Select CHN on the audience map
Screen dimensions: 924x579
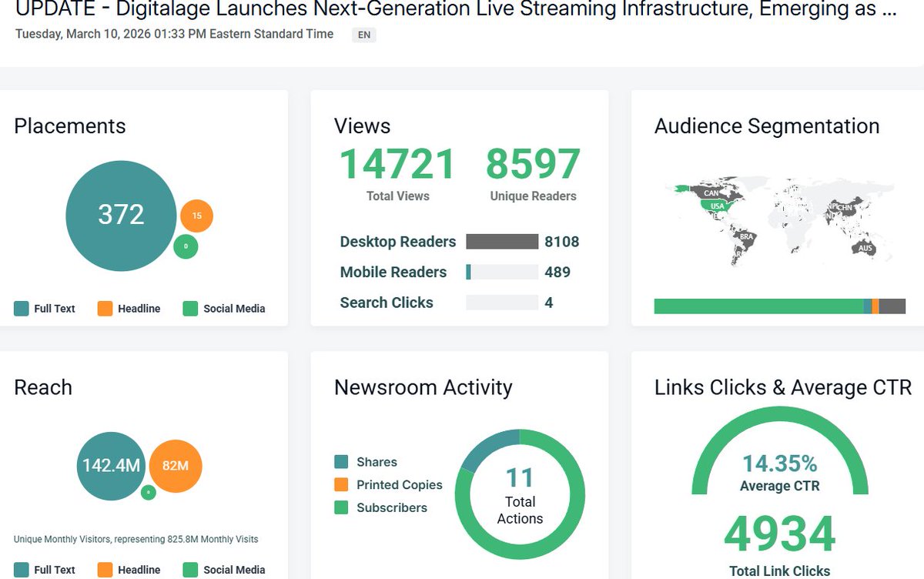845,207
